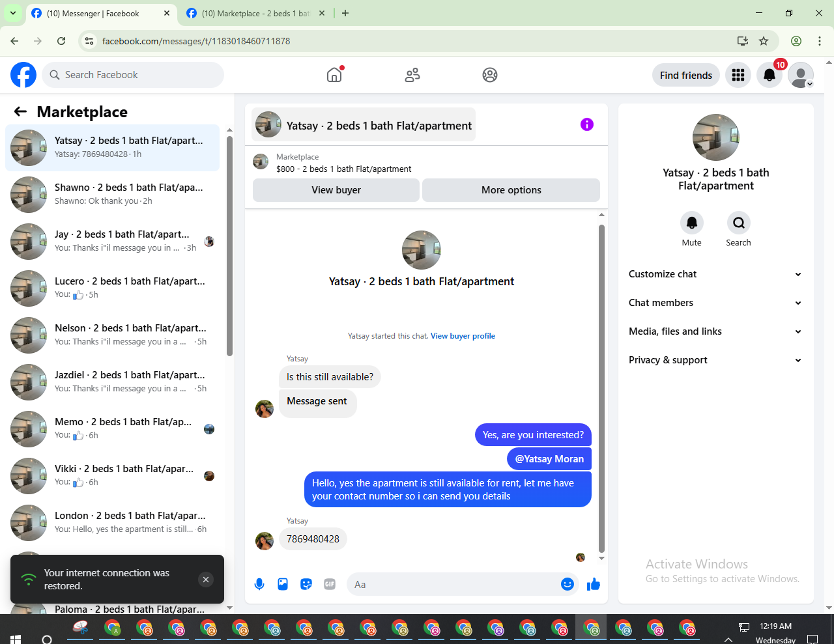Open the Home feed icon

334,75
